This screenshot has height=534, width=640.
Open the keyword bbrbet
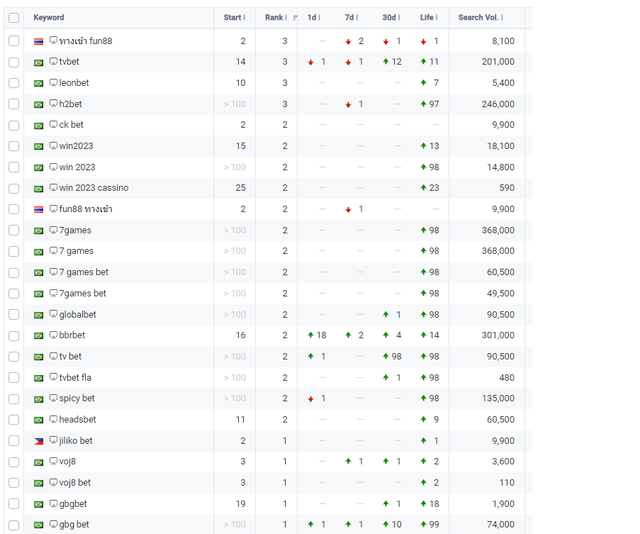[72, 335]
